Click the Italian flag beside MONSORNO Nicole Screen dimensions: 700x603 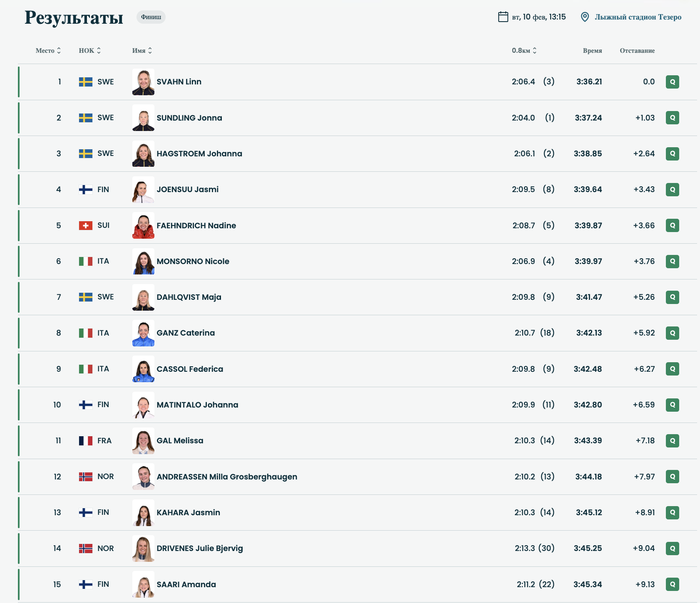pyautogui.click(x=86, y=261)
